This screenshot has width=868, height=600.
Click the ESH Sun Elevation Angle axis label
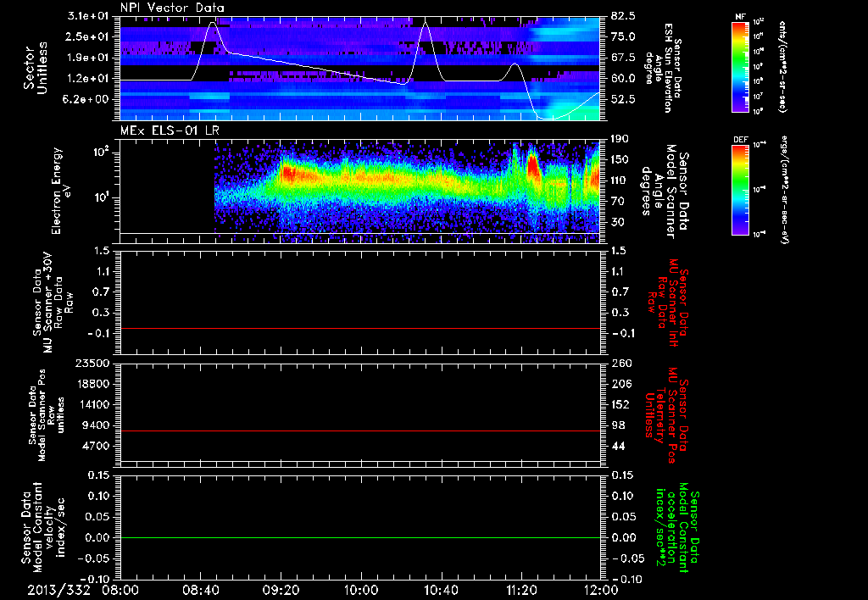[x=664, y=68]
